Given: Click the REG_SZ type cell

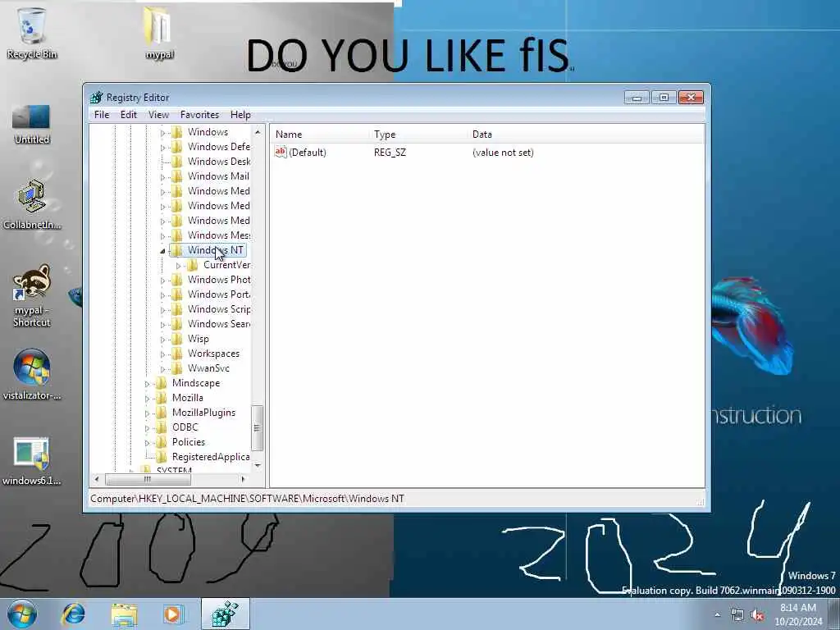Looking at the screenshot, I should [x=390, y=153].
